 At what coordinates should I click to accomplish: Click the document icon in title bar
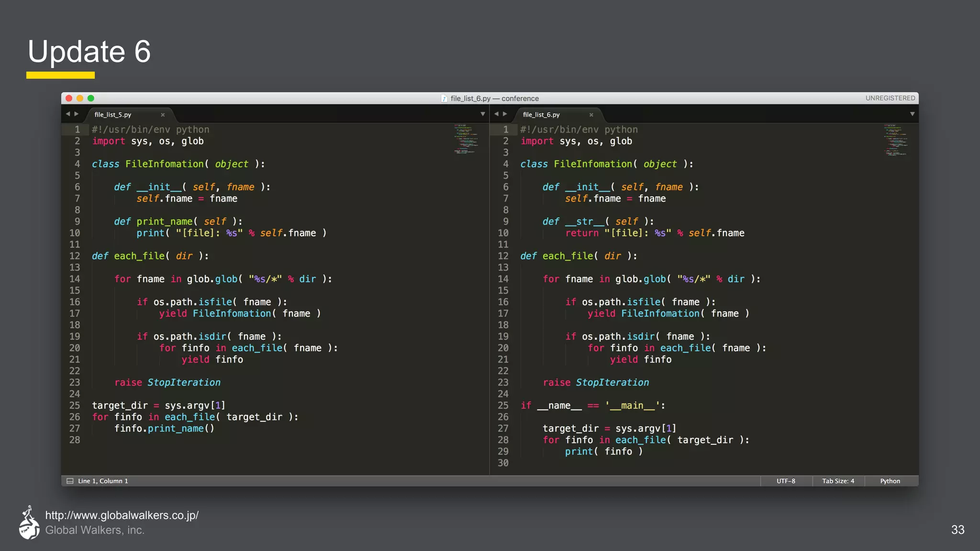point(444,98)
